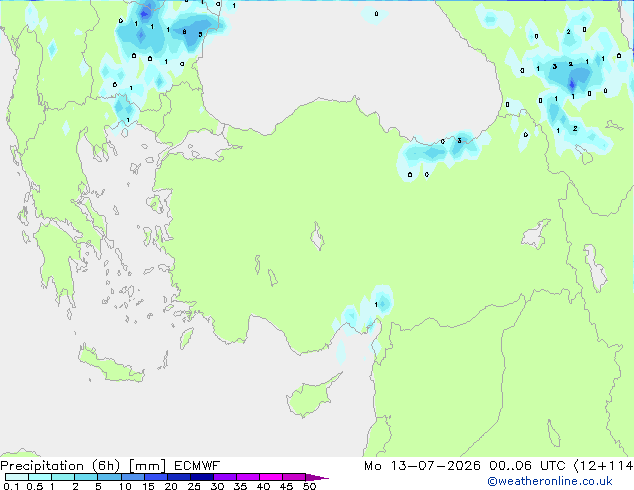This screenshot has width=634, height=490.
Task: Click the '(12+114' forecast run text
Action: pyautogui.click(x=603, y=466)
